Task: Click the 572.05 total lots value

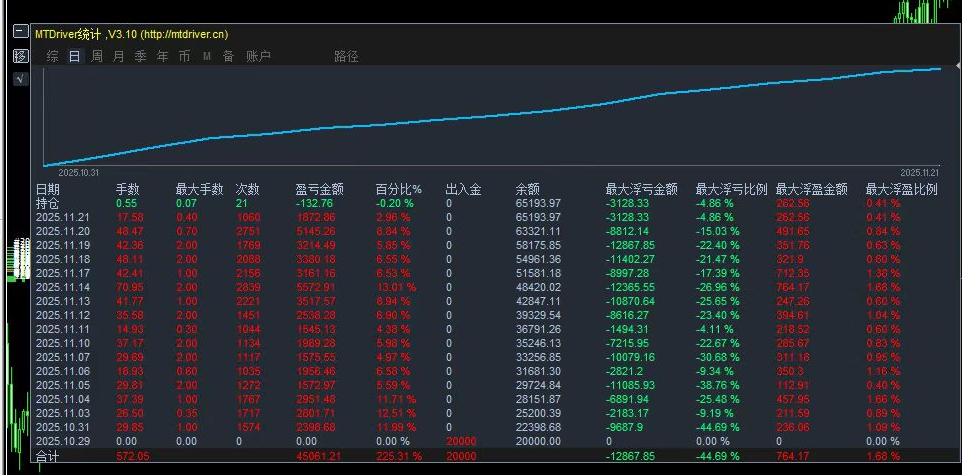Action: coord(133,456)
